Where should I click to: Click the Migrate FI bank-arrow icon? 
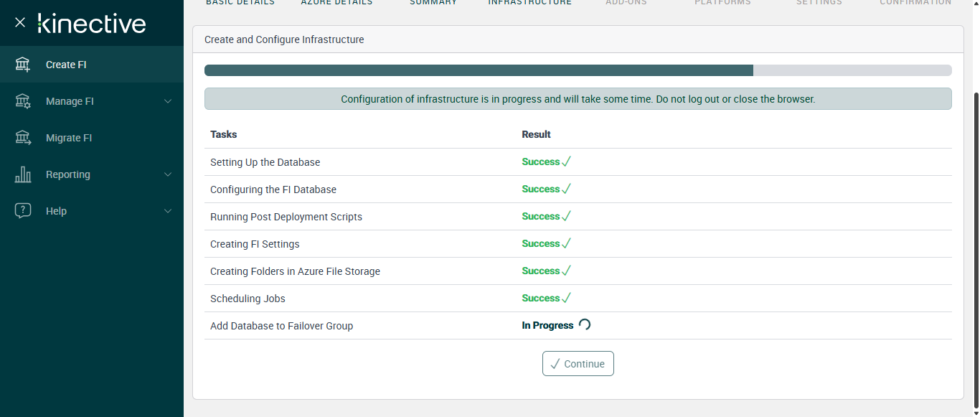(23, 138)
